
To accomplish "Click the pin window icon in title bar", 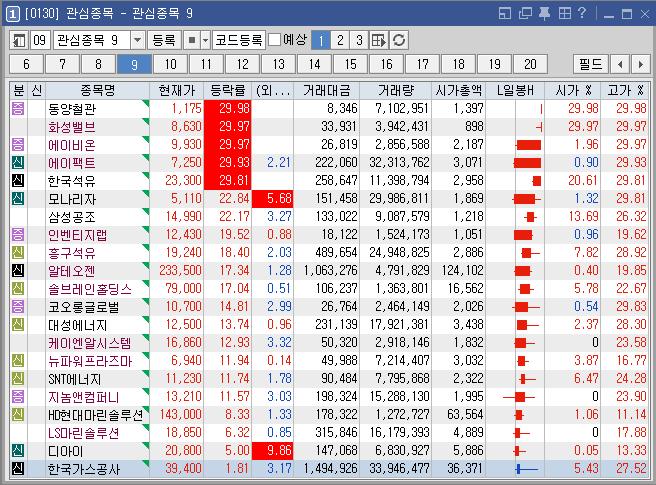I will (x=544, y=14).
